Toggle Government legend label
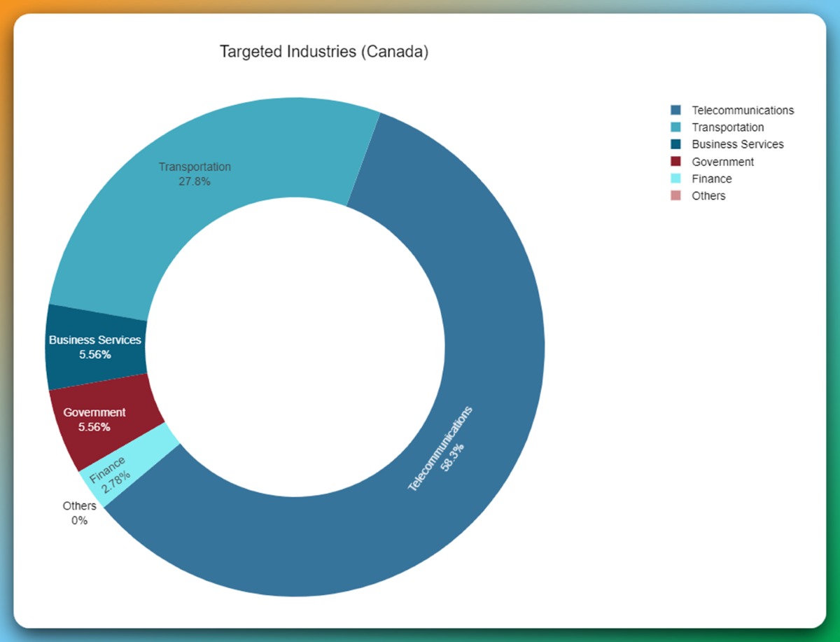 pos(723,162)
